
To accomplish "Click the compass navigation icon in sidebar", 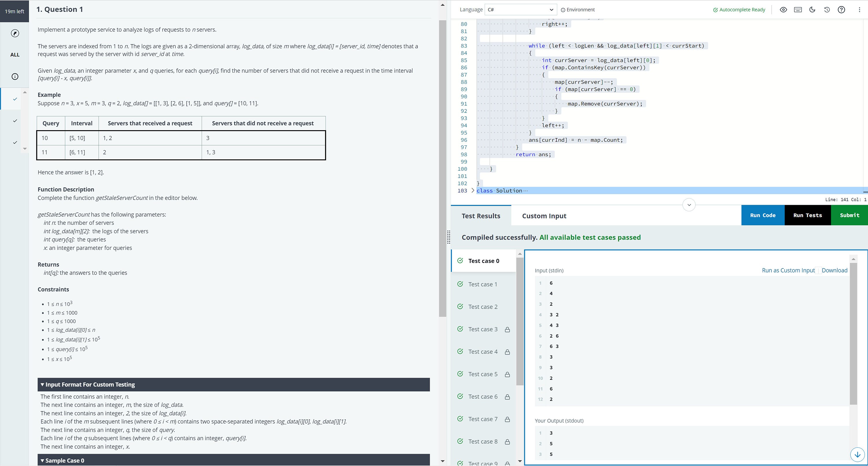I will point(15,33).
